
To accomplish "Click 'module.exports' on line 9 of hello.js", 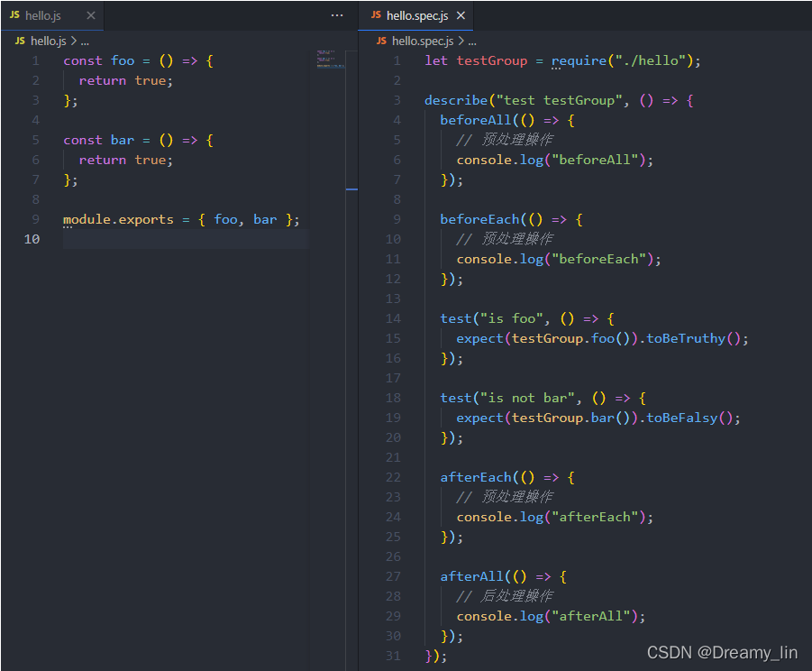I will tap(118, 220).
